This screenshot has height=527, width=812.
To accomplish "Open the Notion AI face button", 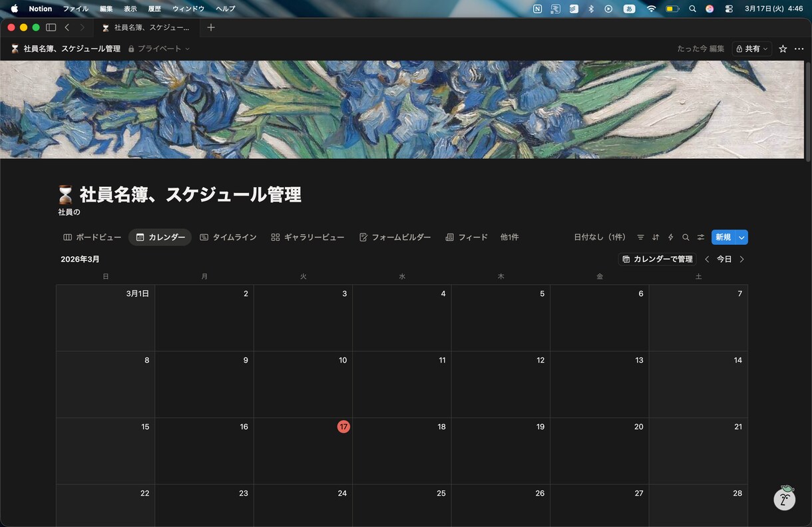I will (x=785, y=498).
